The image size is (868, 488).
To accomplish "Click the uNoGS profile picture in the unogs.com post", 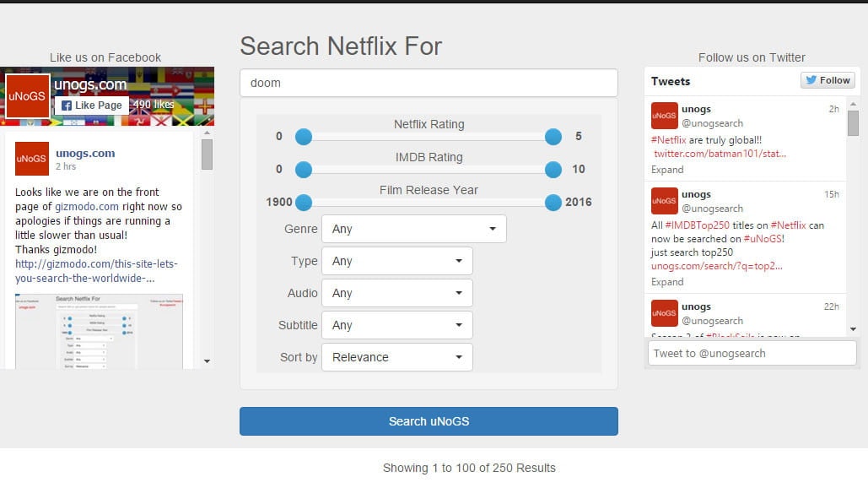I will coord(30,159).
